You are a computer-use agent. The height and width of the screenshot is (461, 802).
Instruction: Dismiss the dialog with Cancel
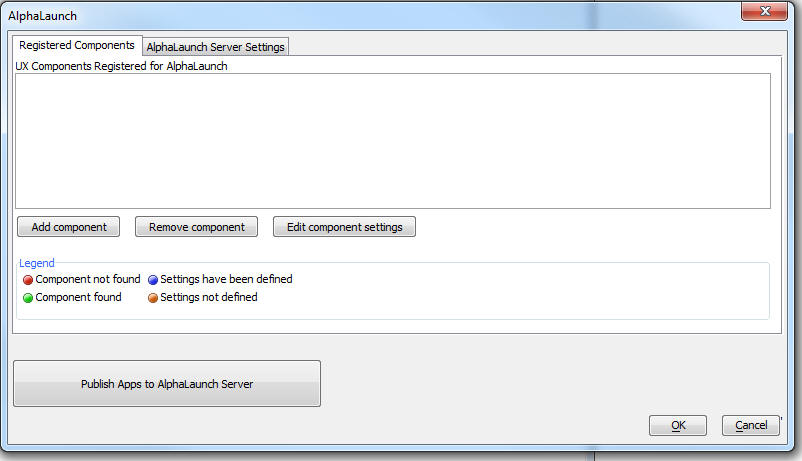tap(751, 425)
